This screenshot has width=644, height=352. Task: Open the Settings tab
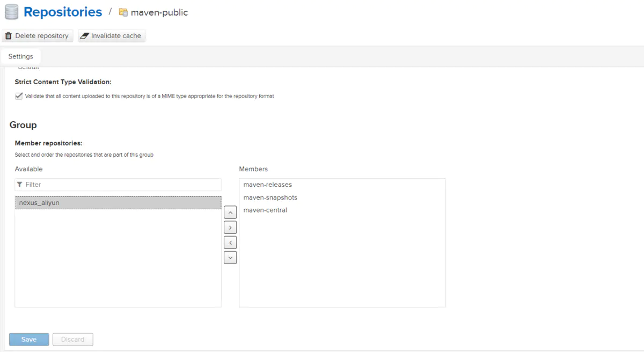point(21,56)
